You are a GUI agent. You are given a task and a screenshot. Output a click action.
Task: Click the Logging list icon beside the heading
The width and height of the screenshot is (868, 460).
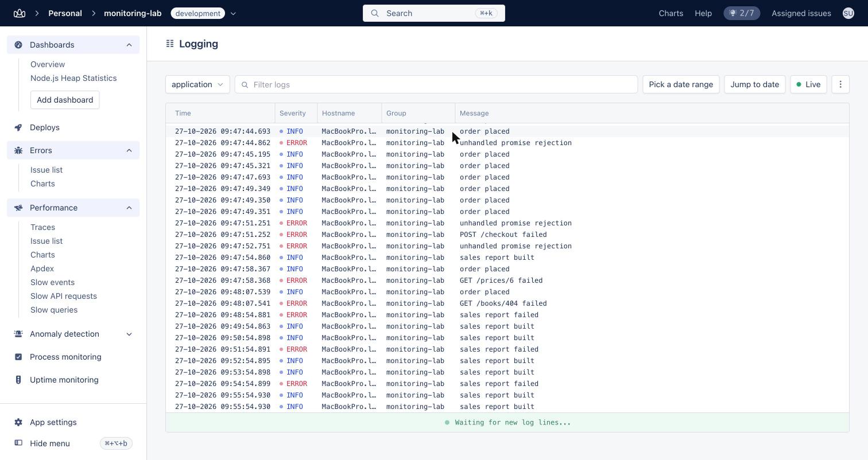coord(170,44)
